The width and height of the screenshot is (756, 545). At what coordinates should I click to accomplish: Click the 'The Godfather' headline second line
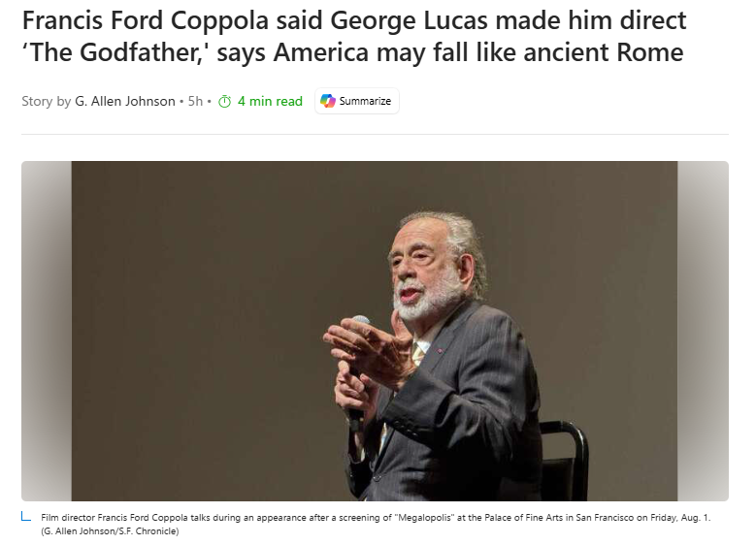point(352,52)
